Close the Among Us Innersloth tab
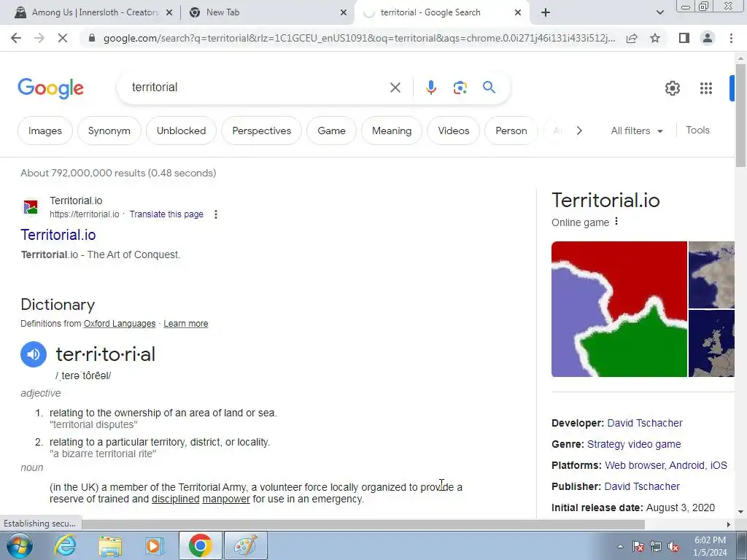This screenshot has height=560, width=747. tap(169, 13)
